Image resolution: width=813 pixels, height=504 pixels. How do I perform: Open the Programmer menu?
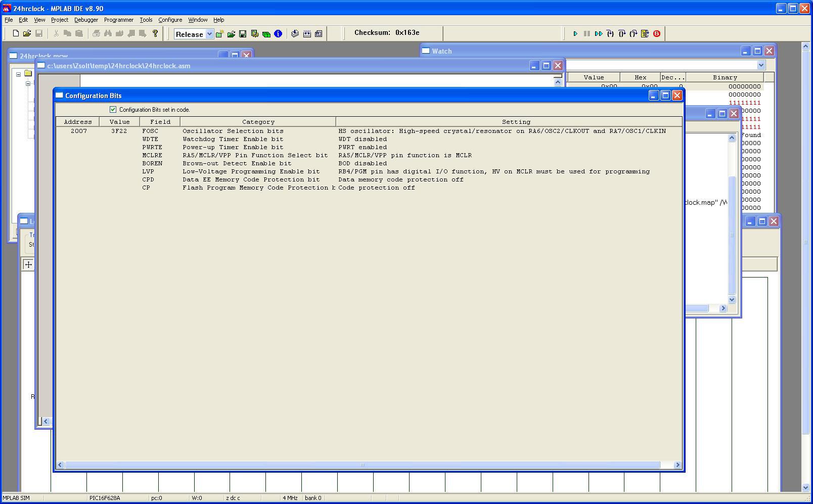click(119, 20)
